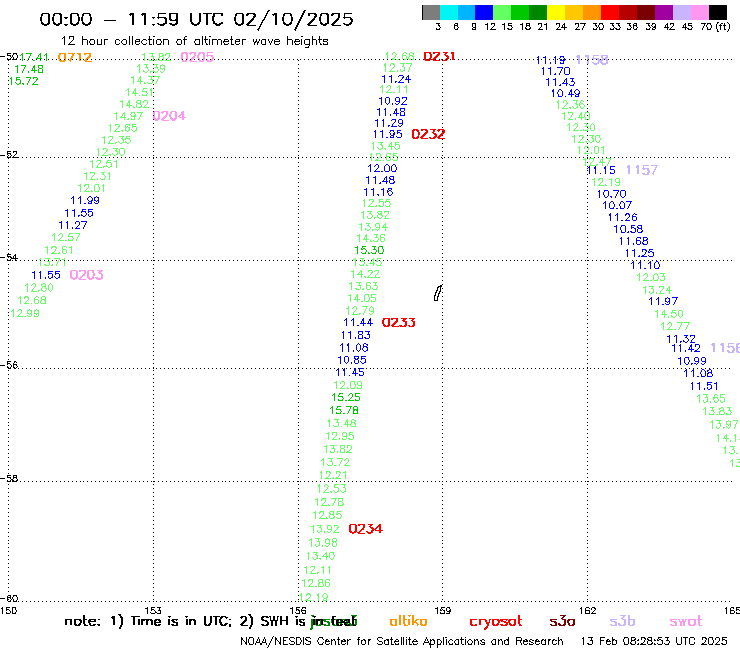Image resolution: width=740 pixels, height=650 pixels.
Task: Click the lavender '1157' time label
Action: point(642,170)
